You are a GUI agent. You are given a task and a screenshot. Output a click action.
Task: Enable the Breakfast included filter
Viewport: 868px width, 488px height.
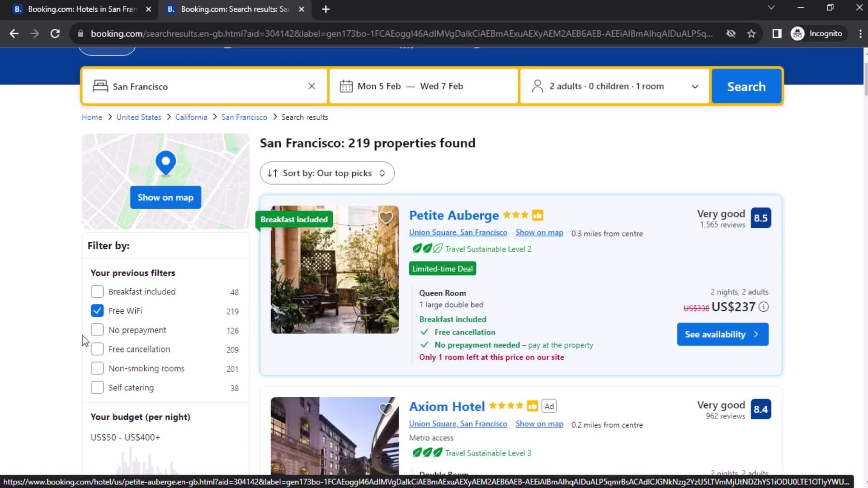(x=97, y=291)
